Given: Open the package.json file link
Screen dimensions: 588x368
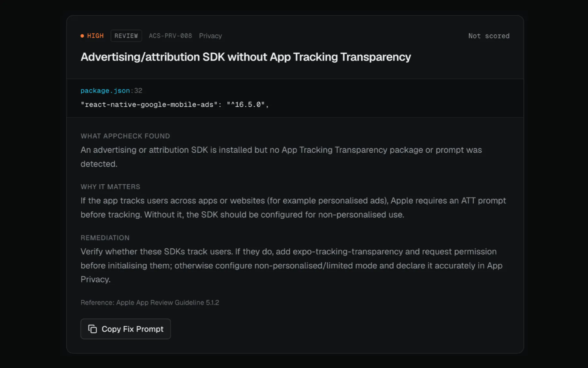Looking at the screenshot, I should [105, 91].
